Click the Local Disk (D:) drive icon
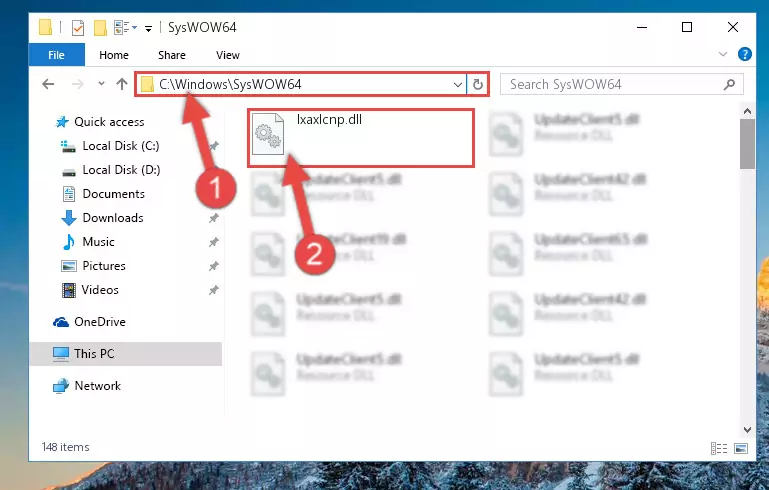 click(x=69, y=172)
